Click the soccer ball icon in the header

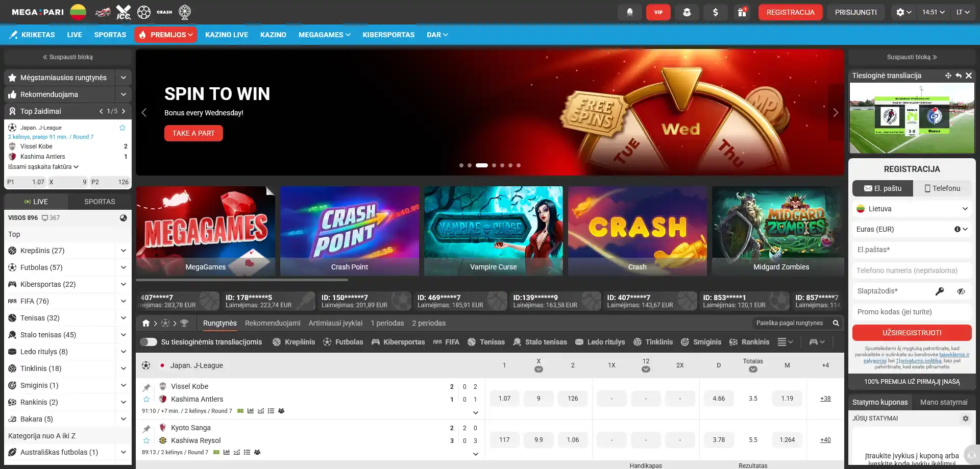coord(144,12)
